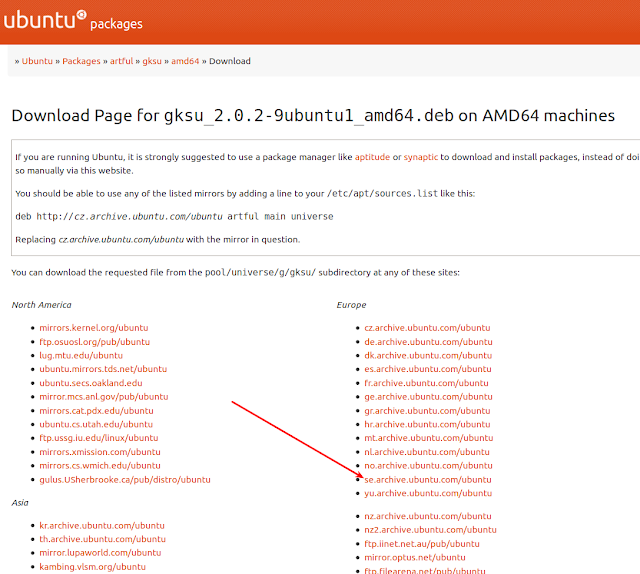Click the Ubuntu packages logo

73,20
